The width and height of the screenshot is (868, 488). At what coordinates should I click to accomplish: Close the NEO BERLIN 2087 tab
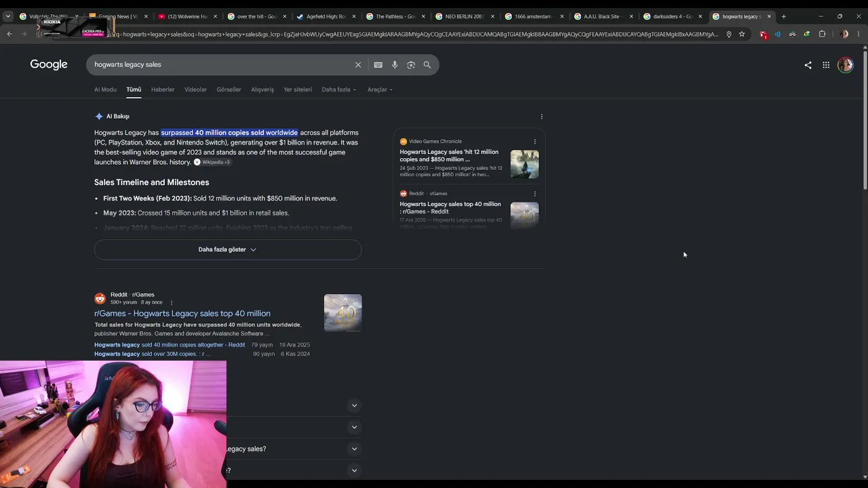pyautogui.click(x=492, y=16)
